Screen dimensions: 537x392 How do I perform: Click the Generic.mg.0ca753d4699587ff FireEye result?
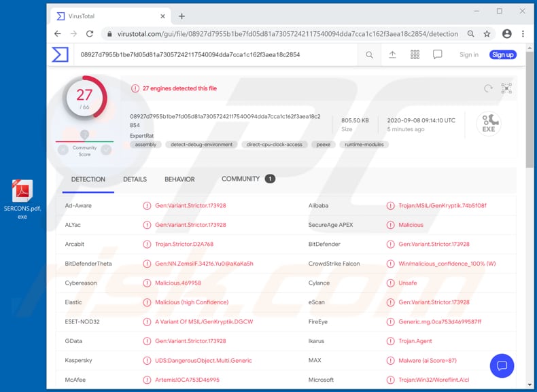[440, 322]
